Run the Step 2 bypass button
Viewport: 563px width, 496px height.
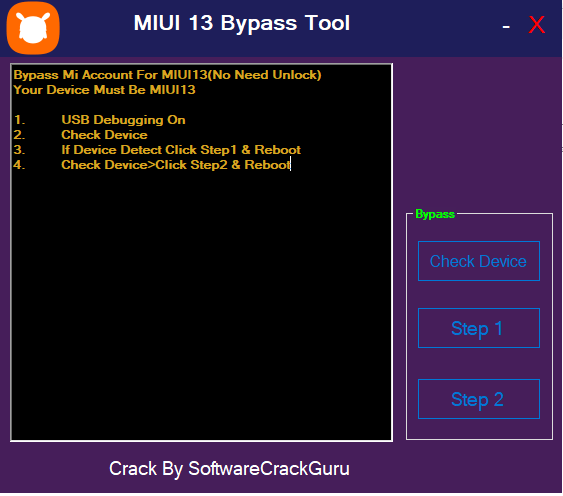tap(479, 399)
